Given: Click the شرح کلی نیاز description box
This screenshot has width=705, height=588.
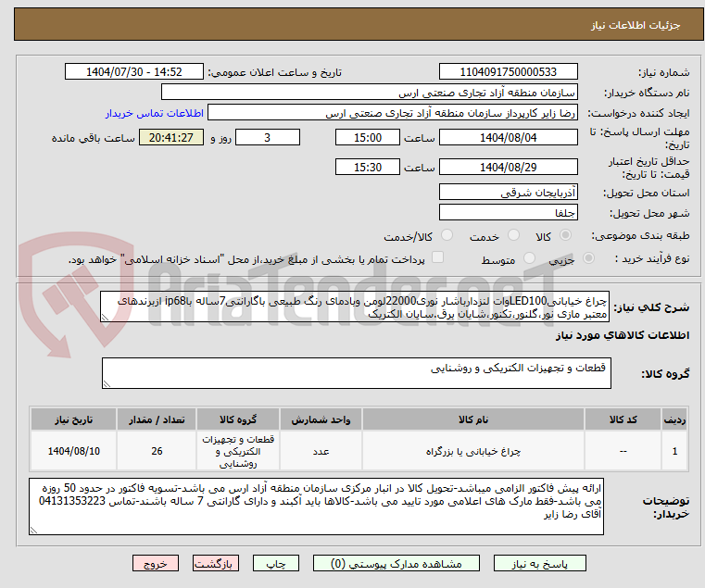Looking at the screenshot, I should coord(354,307).
